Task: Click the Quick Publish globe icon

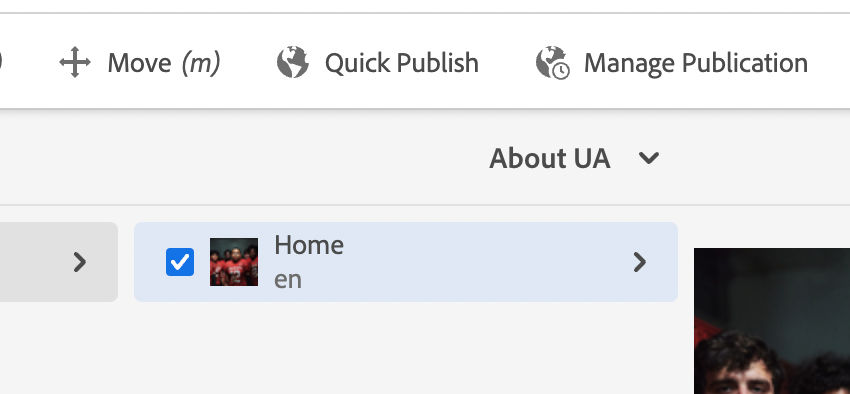Action: (x=293, y=62)
